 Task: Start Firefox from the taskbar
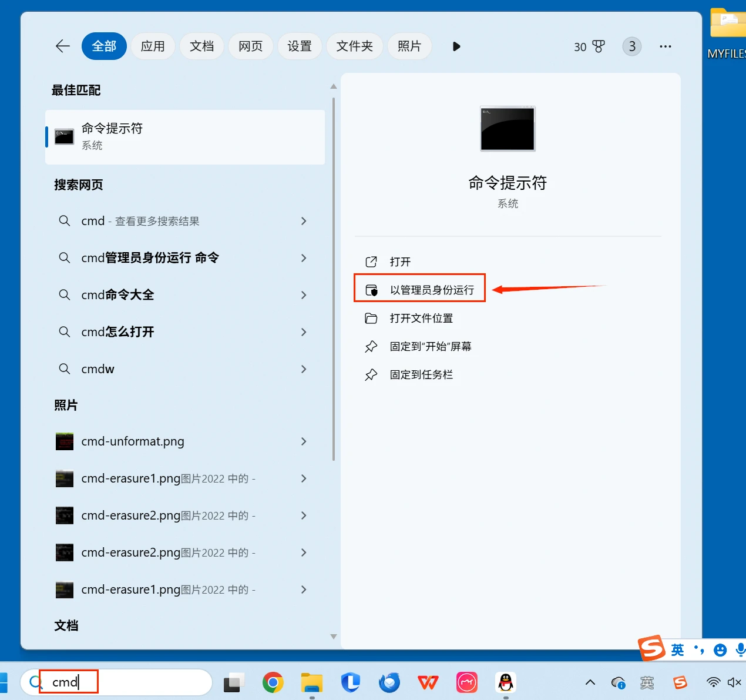click(x=389, y=682)
